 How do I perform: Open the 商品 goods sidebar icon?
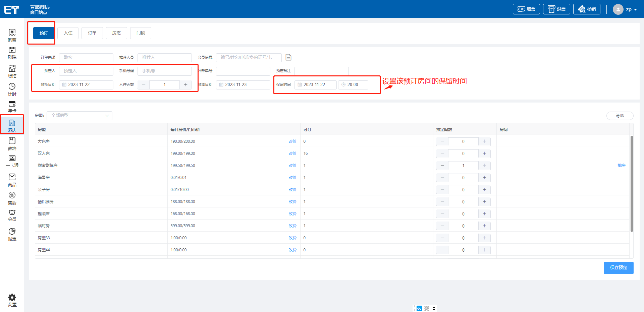pos(12,180)
